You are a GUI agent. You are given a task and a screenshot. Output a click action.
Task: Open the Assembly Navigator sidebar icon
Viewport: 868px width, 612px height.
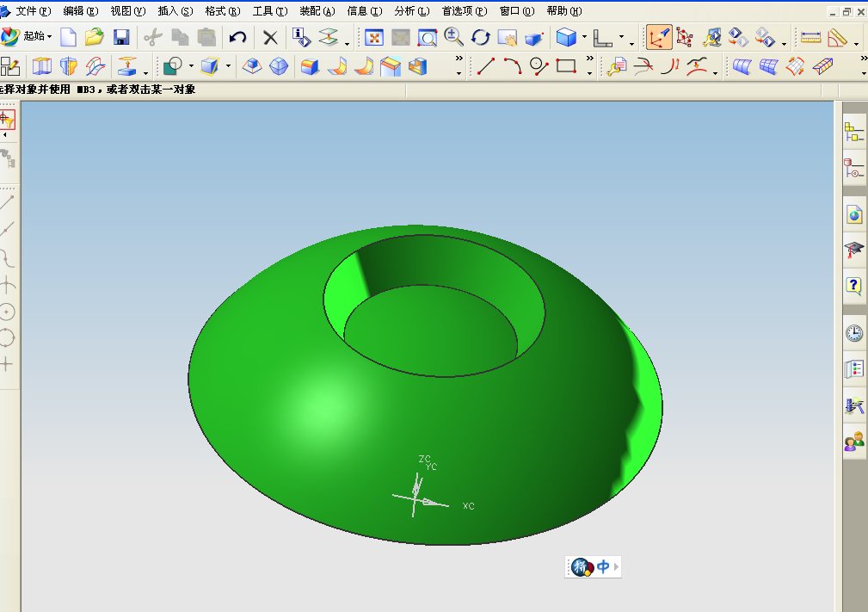pyautogui.click(x=854, y=133)
